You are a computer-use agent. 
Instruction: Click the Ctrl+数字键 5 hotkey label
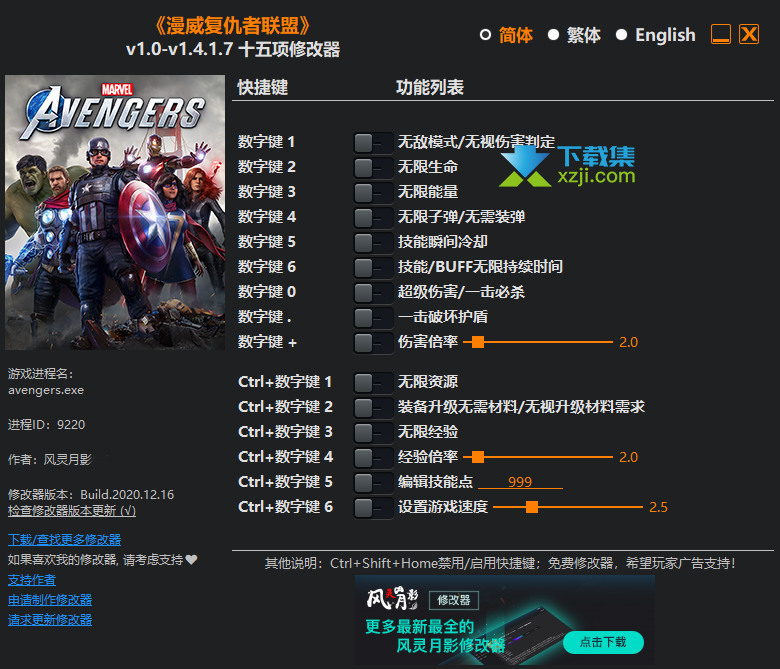pos(286,482)
